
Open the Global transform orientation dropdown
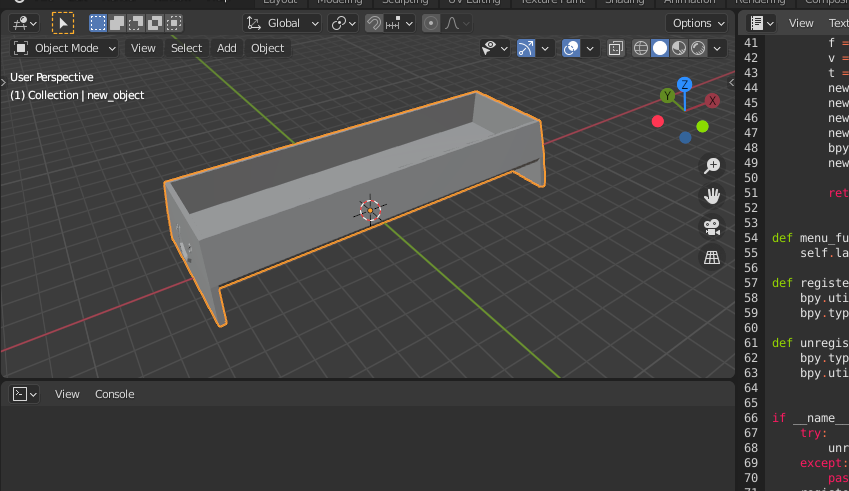[x=282, y=23]
